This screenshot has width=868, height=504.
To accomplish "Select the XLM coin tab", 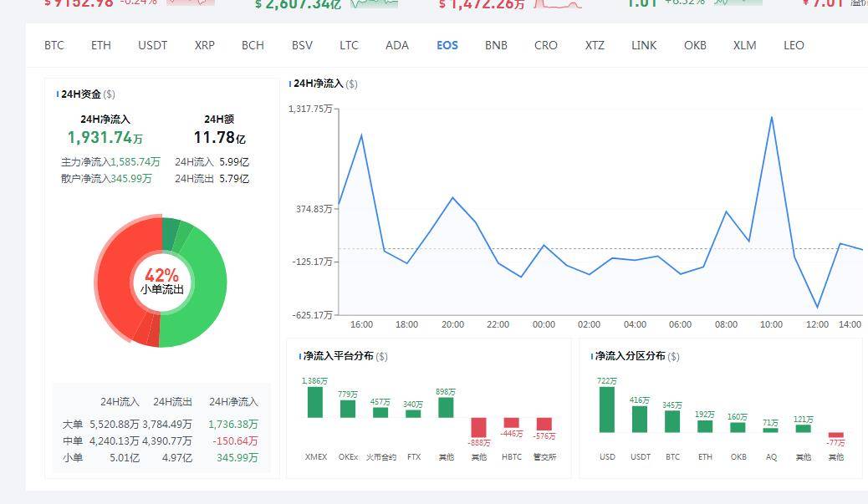I will coord(744,45).
